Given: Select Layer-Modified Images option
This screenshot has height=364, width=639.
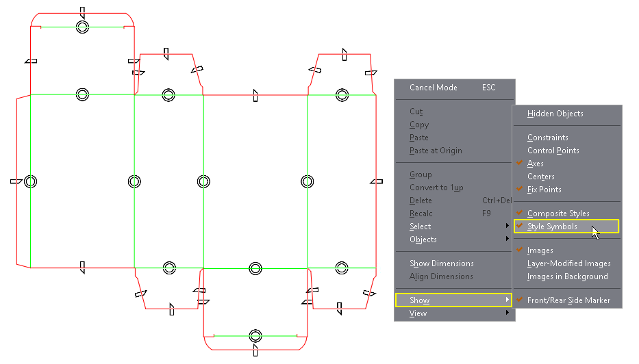Looking at the screenshot, I should 568,263.
